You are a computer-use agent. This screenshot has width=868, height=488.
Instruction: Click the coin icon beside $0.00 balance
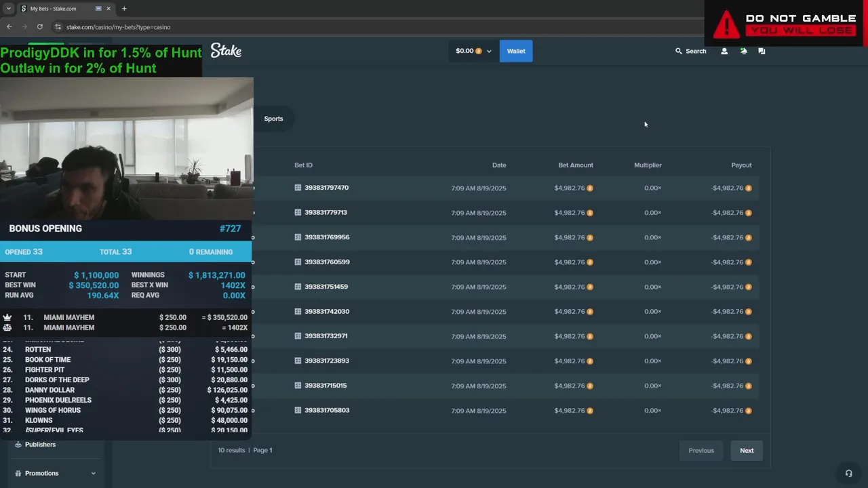tap(478, 51)
